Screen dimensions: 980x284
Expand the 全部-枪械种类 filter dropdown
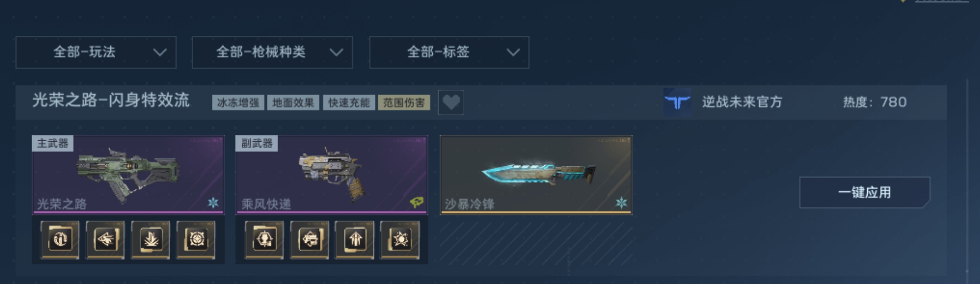(272, 52)
